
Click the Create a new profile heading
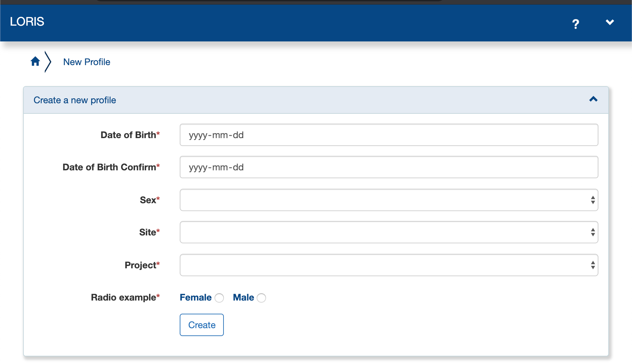(75, 100)
